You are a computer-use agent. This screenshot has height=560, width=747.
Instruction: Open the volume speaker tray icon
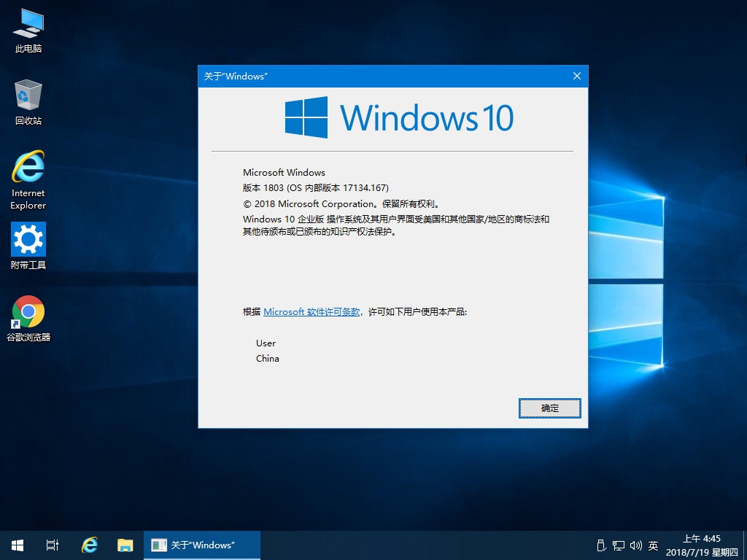click(635, 545)
